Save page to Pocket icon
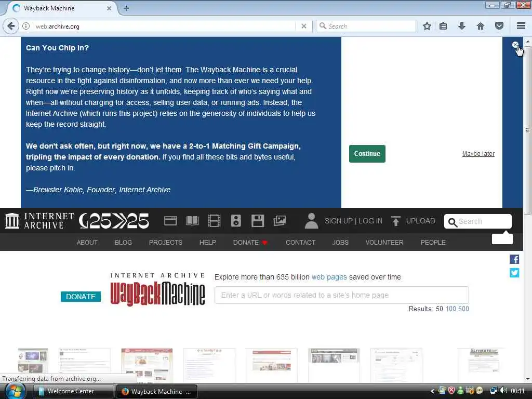The image size is (532, 399). click(499, 26)
